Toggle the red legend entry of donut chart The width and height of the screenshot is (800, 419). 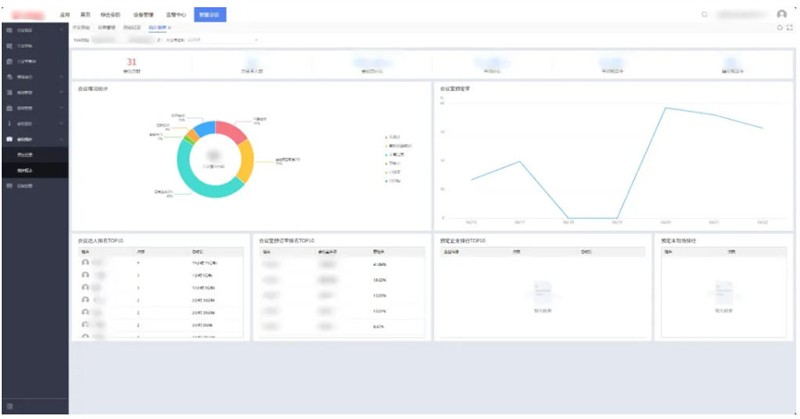pos(393,137)
